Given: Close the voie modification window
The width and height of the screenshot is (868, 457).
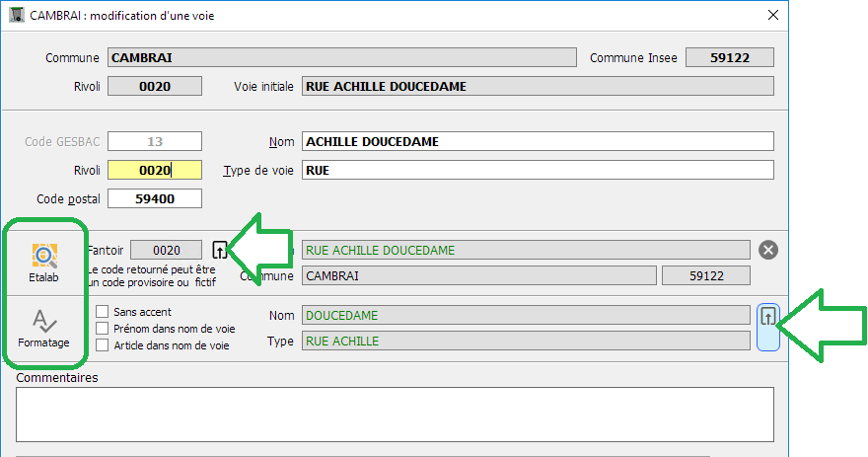Looking at the screenshot, I should point(773,15).
